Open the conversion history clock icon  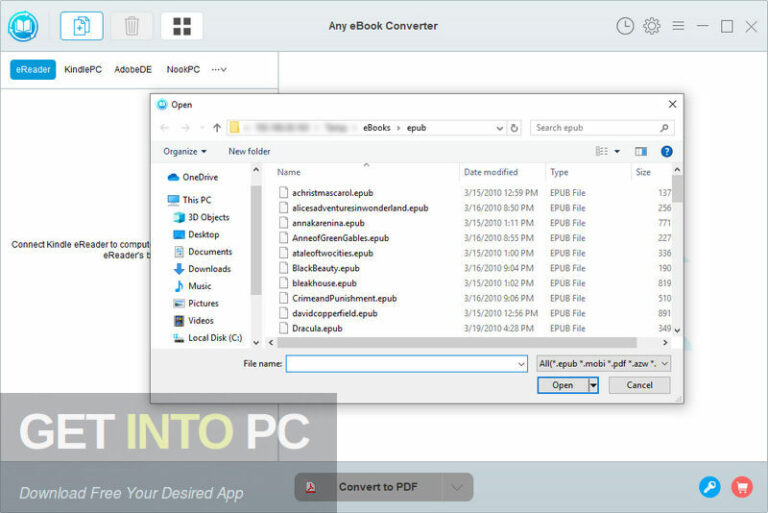click(x=624, y=26)
